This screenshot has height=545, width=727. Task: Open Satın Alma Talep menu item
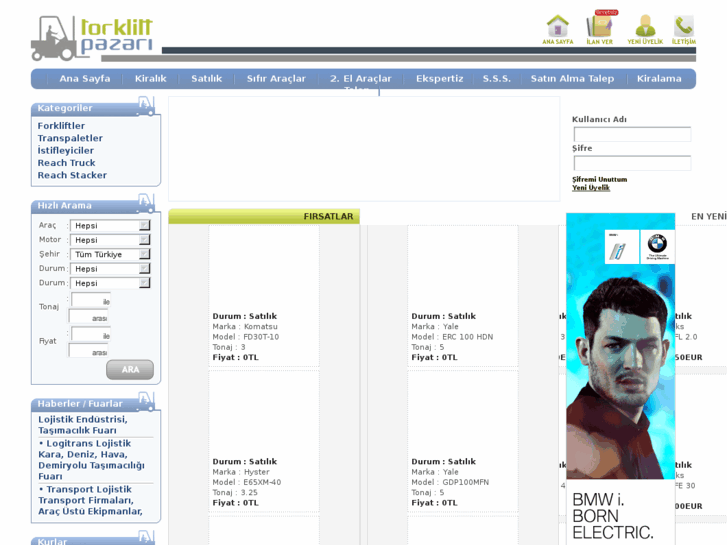(572, 78)
